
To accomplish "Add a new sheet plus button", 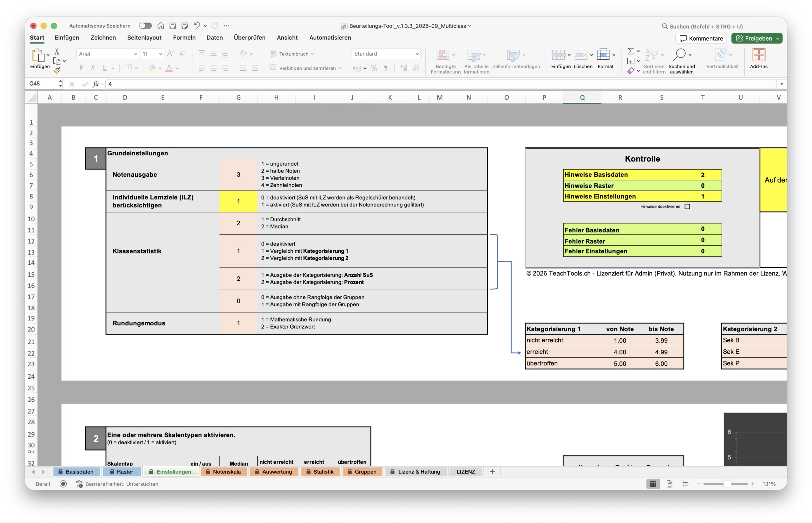I will coord(492,472).
